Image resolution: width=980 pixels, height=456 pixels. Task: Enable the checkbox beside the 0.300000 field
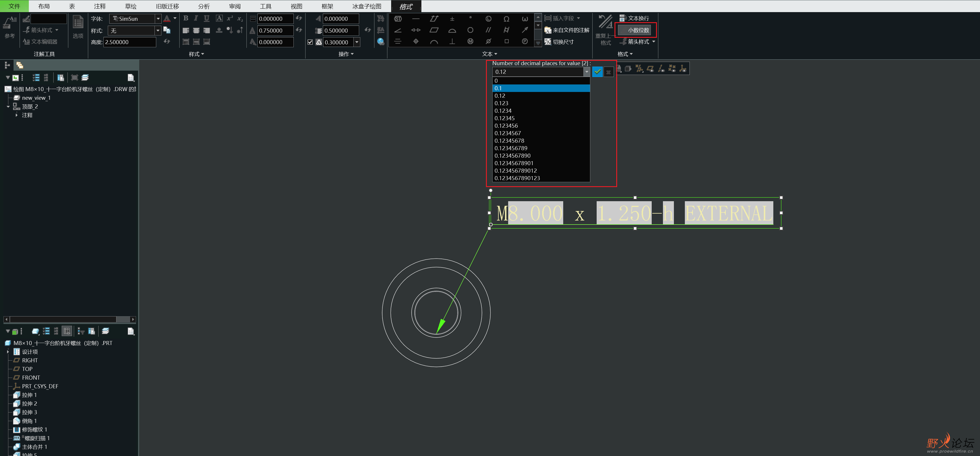pos(310,42)
